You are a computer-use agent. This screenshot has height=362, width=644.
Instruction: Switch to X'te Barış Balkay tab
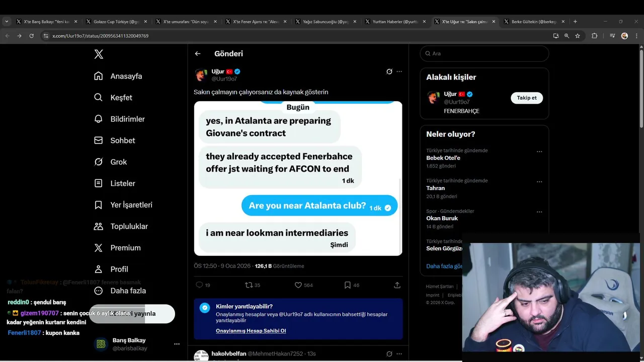pos(46,22)
